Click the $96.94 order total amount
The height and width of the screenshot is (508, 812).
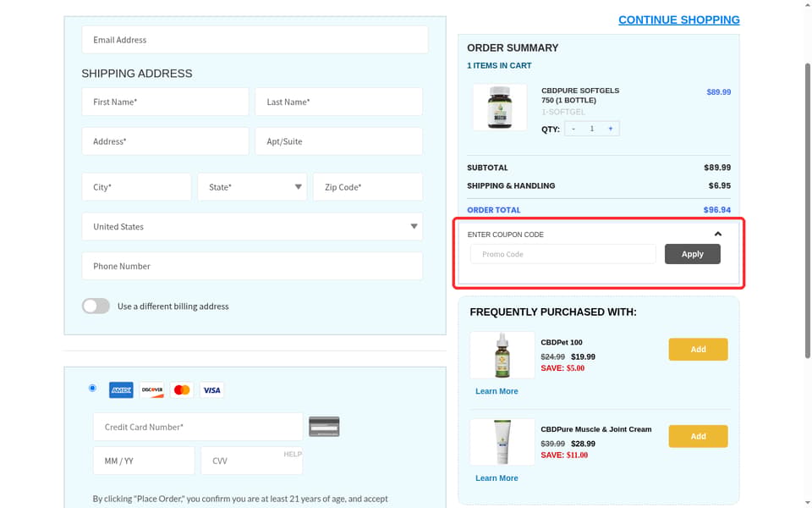click(717, 210)
